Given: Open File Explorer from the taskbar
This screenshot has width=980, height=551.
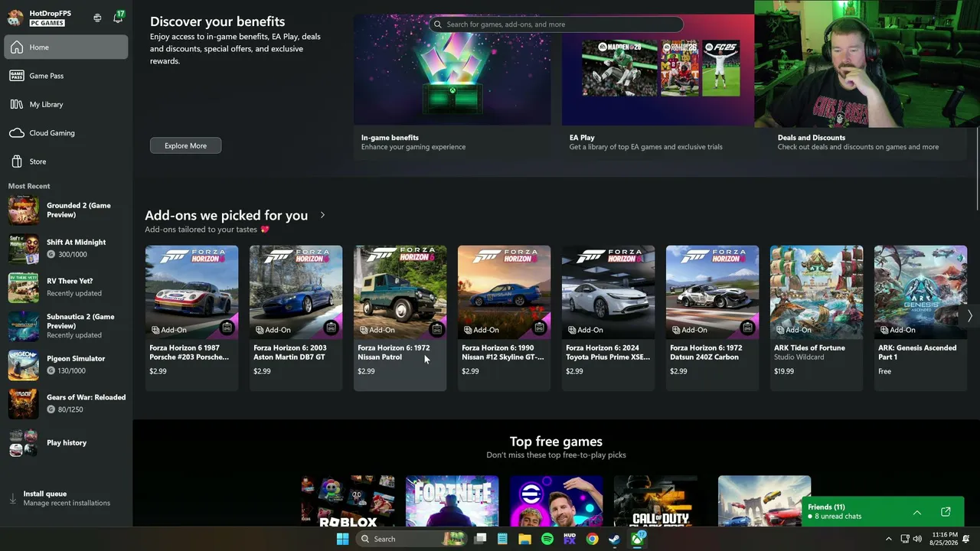Looking at the screenshot, I should (x=524, y=539).
